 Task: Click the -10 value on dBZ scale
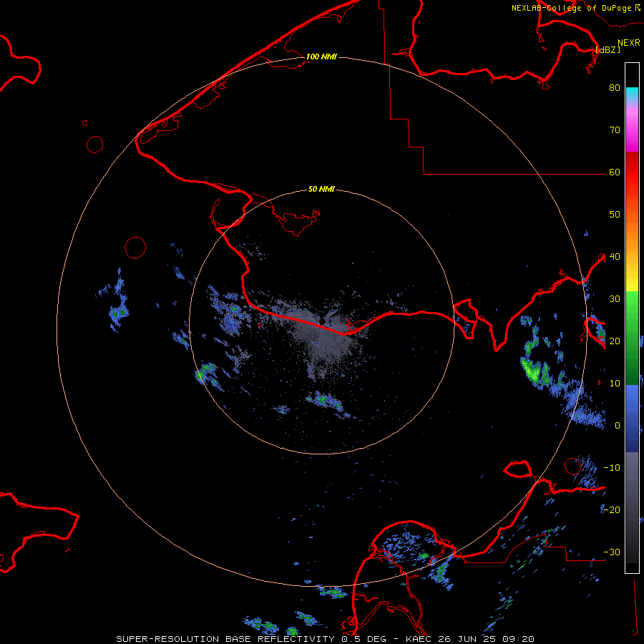(612, 467)
